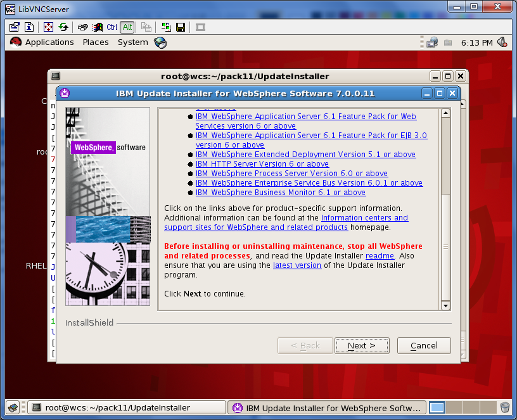Cancel the Update Installer wizard

(424, 345)
